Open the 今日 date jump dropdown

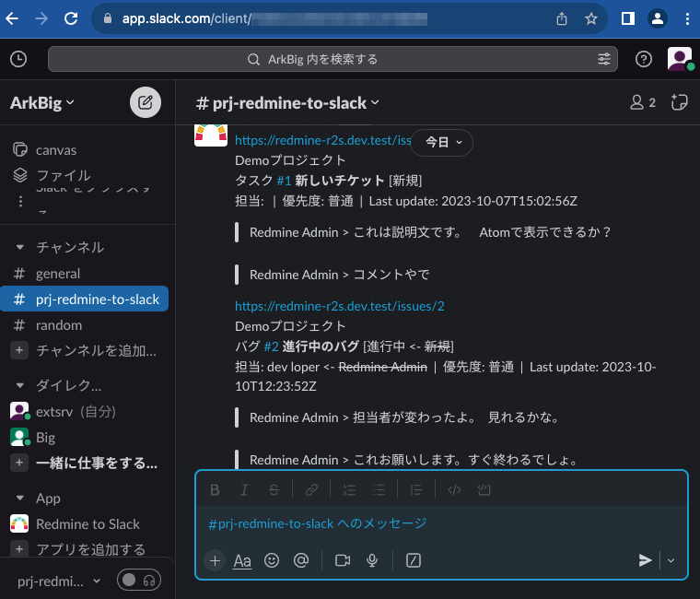(442, 142)
